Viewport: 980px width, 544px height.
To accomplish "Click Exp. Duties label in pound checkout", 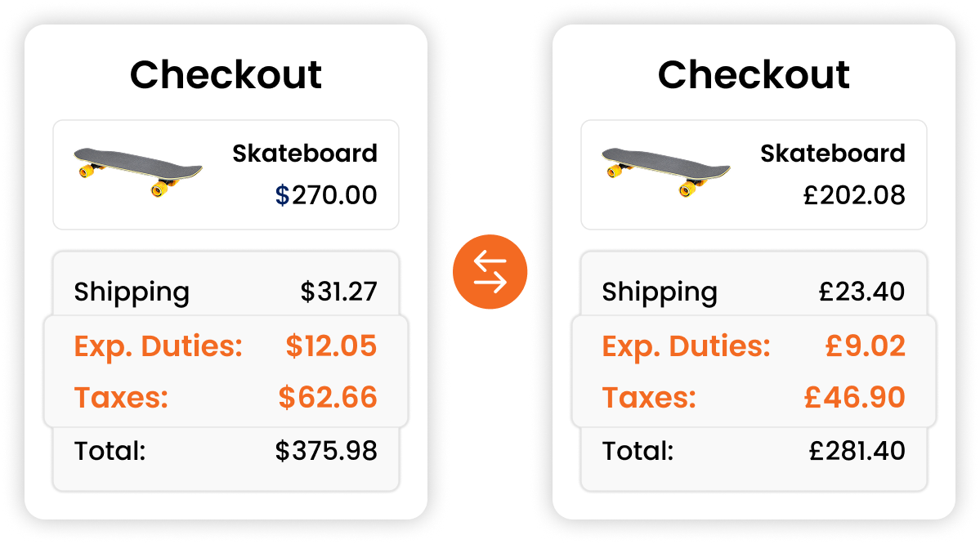I will tap(687, 347).
